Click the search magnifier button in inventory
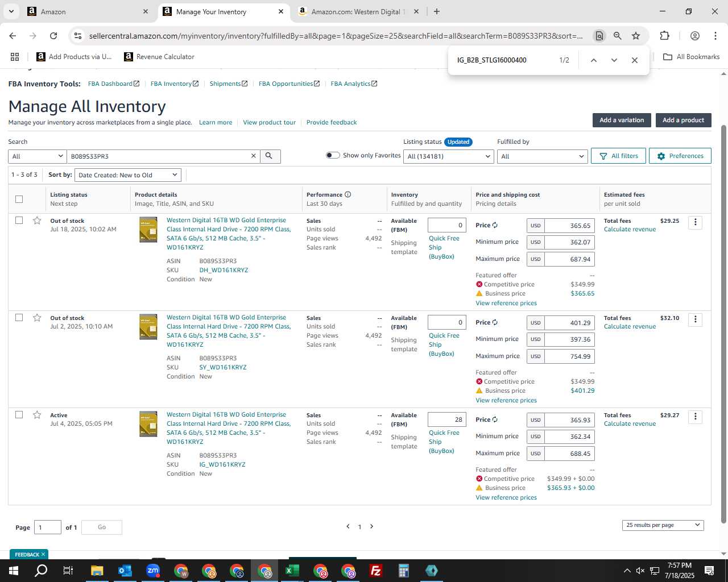 [x=270, y=156]
